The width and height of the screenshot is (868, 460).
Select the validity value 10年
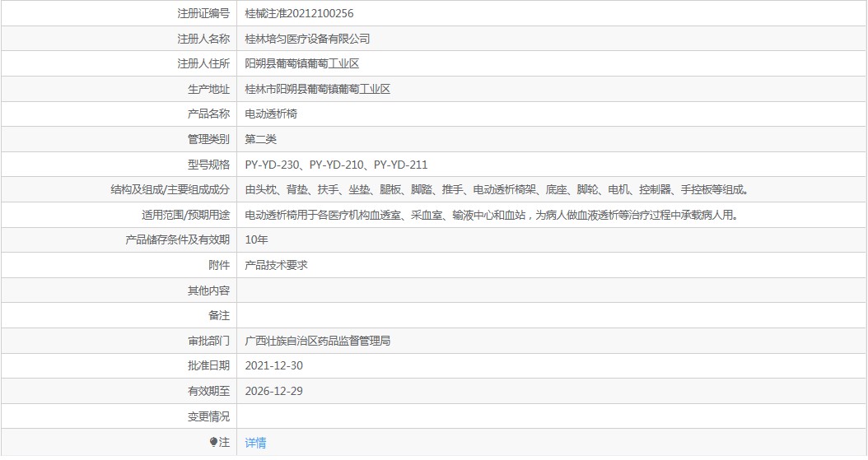point(256,240)
